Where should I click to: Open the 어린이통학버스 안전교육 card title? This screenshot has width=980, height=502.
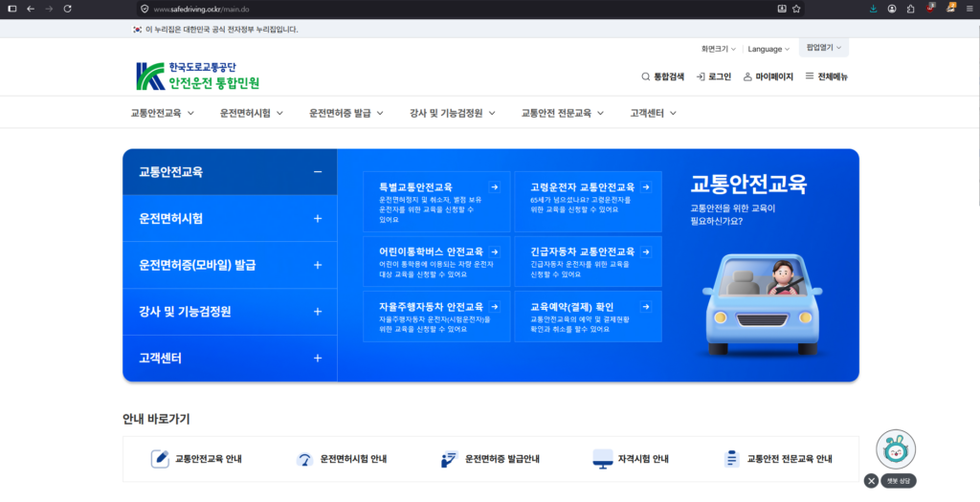[x=432, y=251]
